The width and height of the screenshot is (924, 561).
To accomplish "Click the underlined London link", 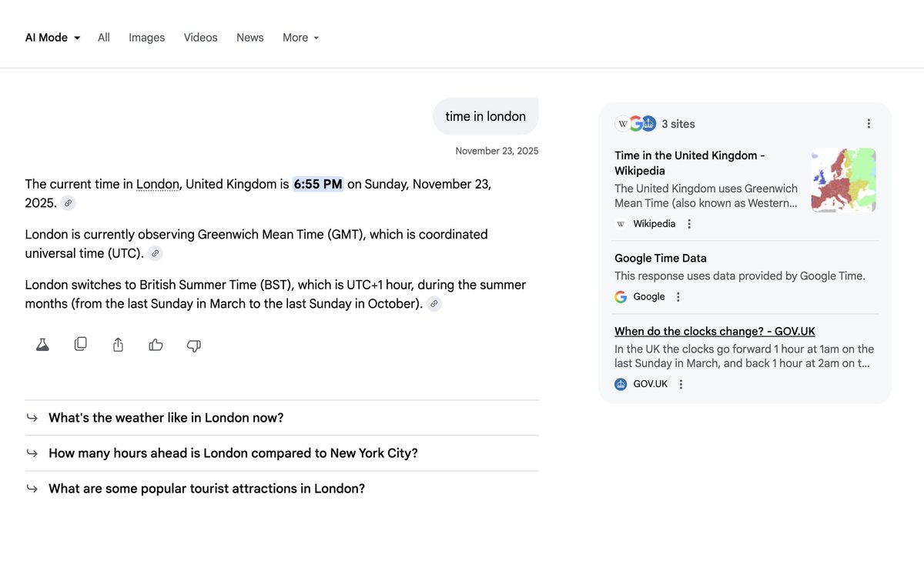I will 157,184.
